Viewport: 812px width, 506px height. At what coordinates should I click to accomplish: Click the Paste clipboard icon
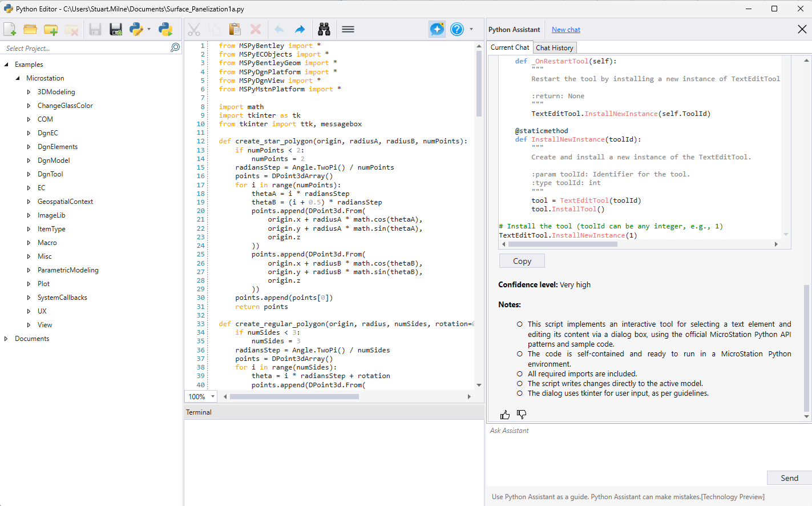pyautogui.click(x=235, y=30)
